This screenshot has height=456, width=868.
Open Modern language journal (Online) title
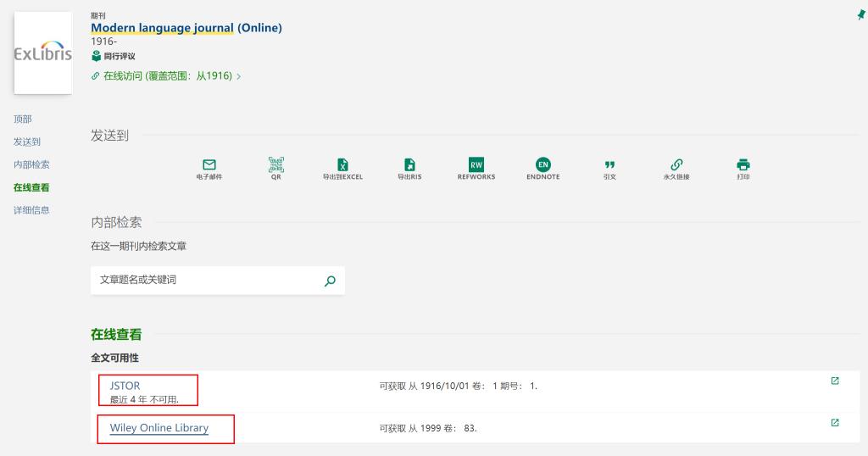(x=186, y=28)
